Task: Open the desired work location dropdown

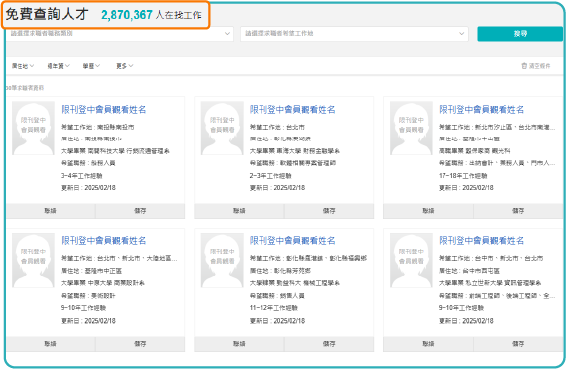Action: [354, 34]
